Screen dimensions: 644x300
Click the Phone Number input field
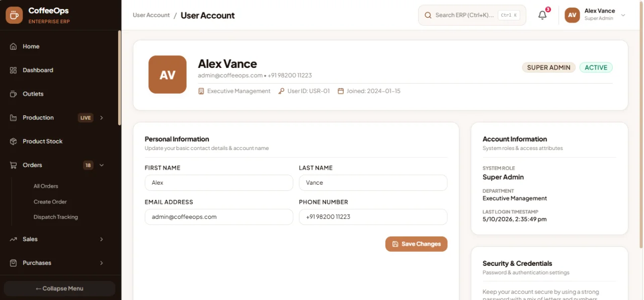click(373, 217)
